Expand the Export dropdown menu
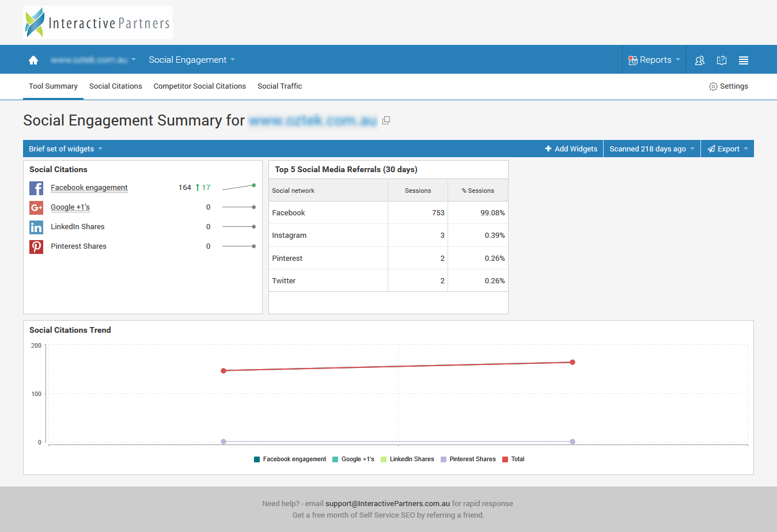 727,149
